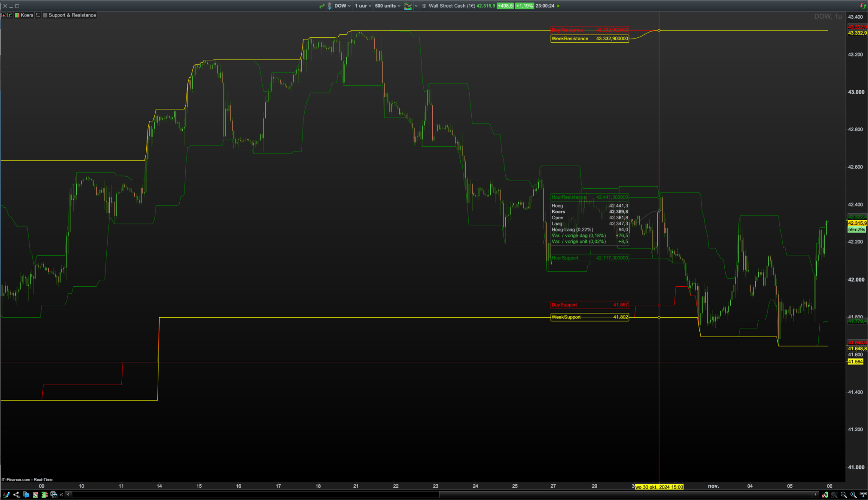Open the 1 uur timeframe dropdown
The height and width of the screenshot is (500, 868).
363,6
